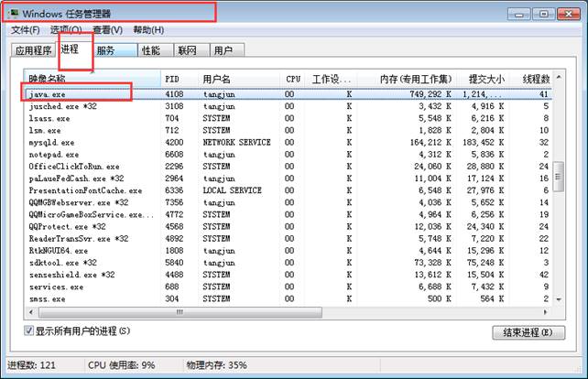
Task: Close the Task Manager window
Action: [x=569, y=15]
